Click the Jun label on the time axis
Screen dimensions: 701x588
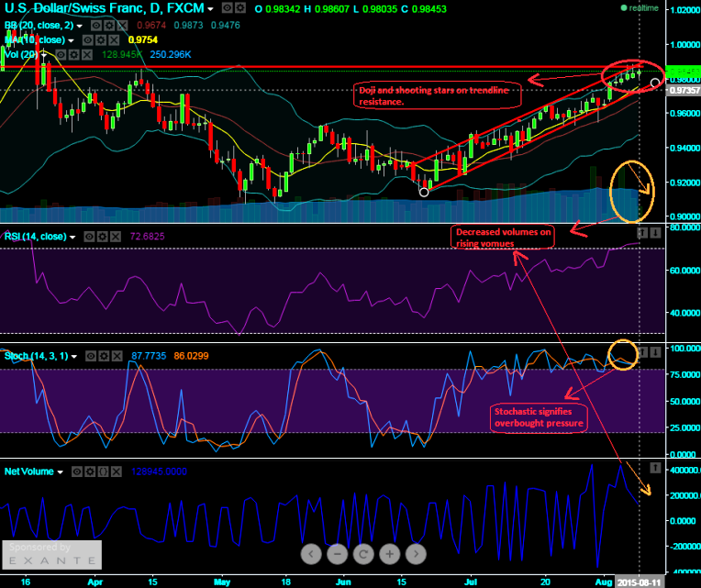pos(343,582)
